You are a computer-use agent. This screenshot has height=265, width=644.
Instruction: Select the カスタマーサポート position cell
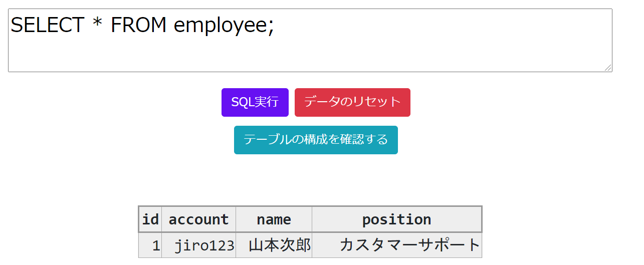tap(396, 245)
